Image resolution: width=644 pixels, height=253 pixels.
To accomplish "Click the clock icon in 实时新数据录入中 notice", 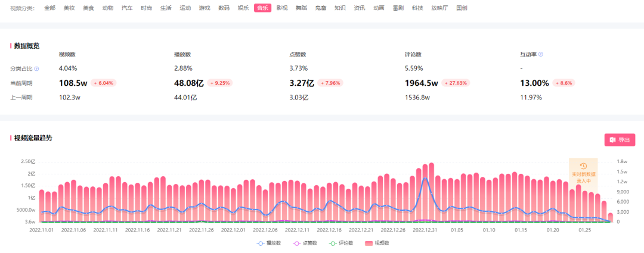I will pos(583,165).
